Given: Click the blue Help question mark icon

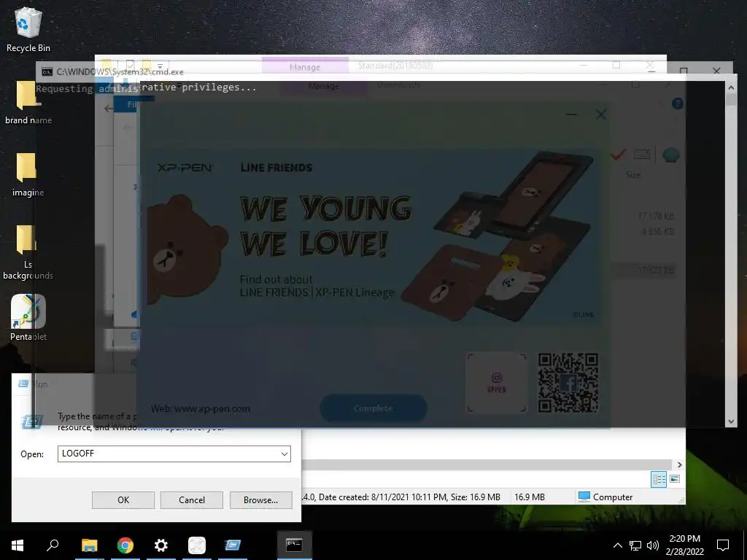Looking at the screenshot, I should click(677, 104).
